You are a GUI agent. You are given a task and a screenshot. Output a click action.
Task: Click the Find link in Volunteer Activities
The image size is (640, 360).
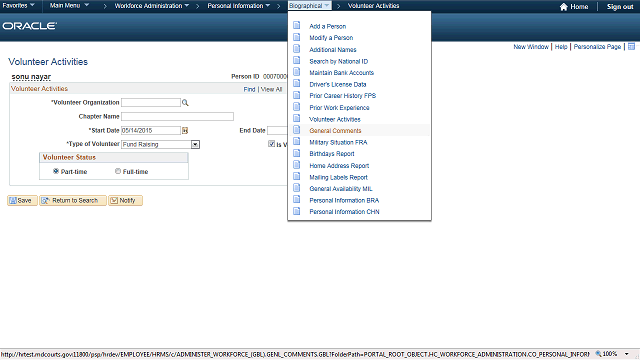click(249, 89)
